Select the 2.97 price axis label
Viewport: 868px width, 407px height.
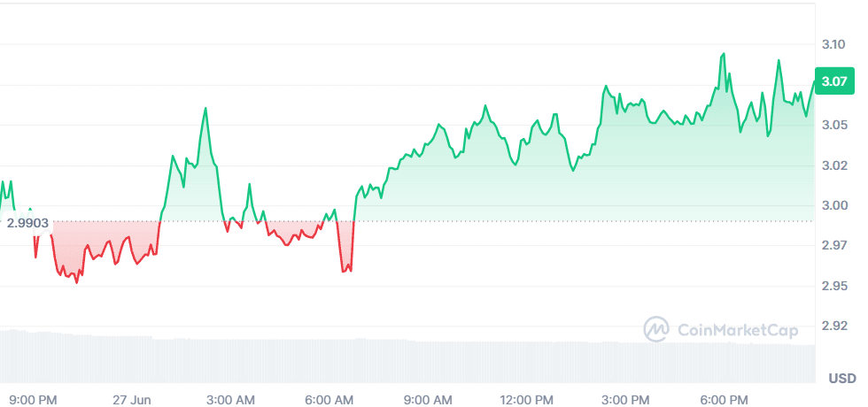[833, 245]
